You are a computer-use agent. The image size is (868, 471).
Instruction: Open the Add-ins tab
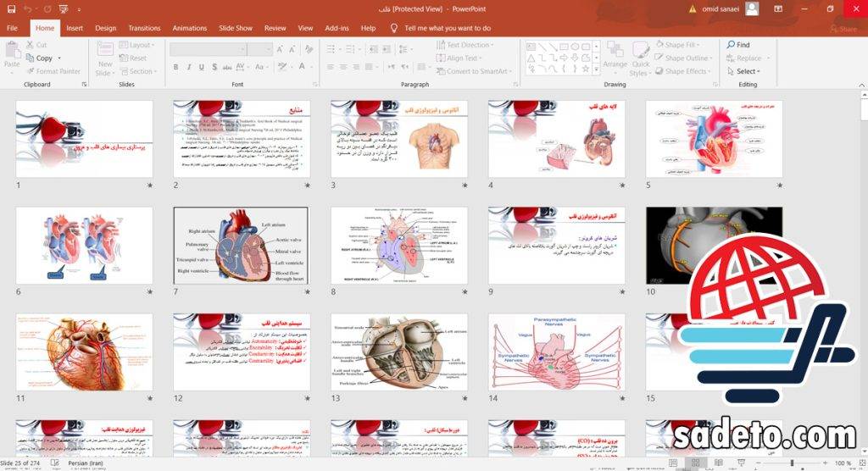[x=337, y=28]
